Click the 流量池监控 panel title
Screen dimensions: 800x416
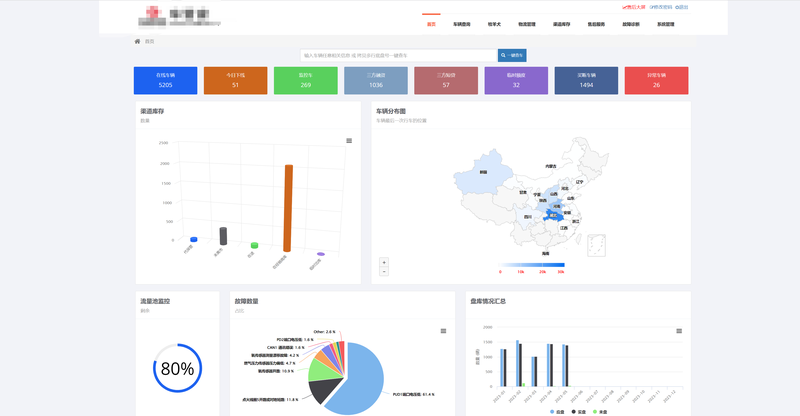point(155,301)
